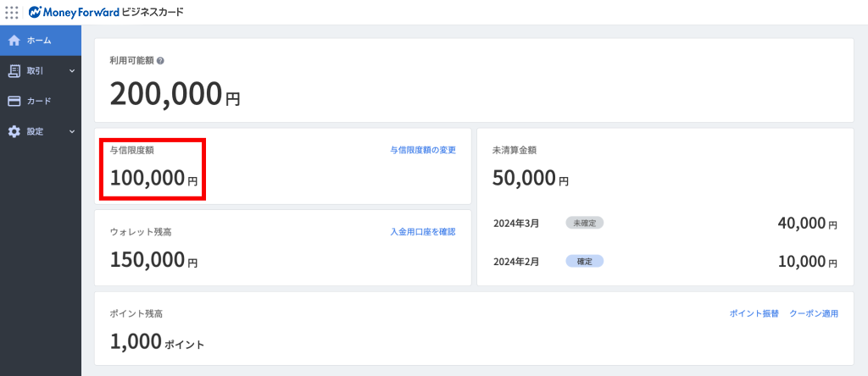Click the 未確定 status badge

coord(585,223)
